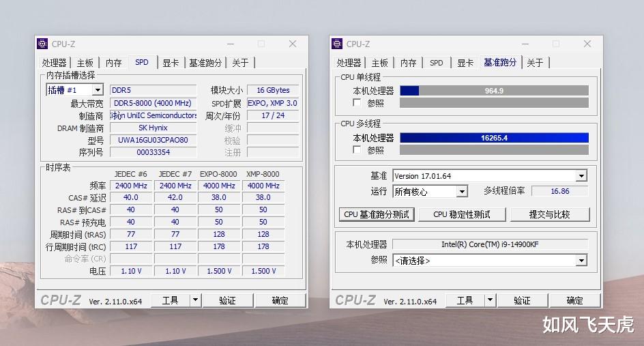Click the DRAM manufacturer value SK Hynix
Viewport: 644px width, 346px height.
coord(153,128)
